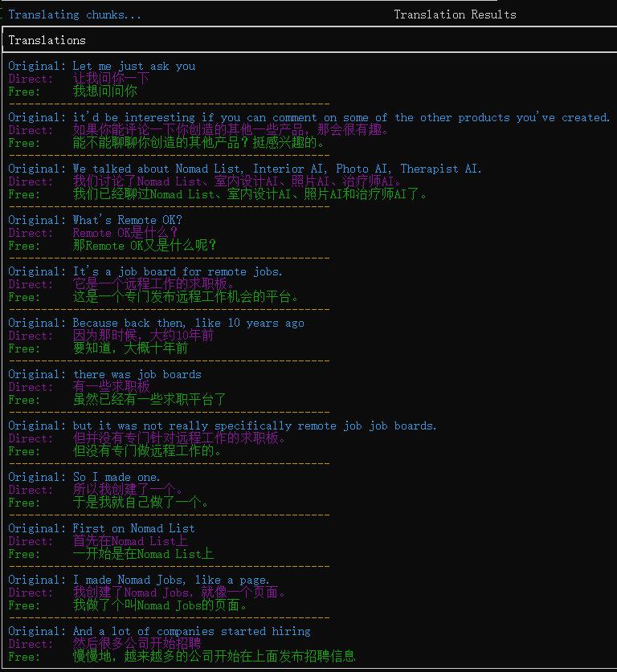Click free translation '能不能聊聊你创造的其他产品？'
This screenshot has width=617, height=672.
[x=198, y=143]
